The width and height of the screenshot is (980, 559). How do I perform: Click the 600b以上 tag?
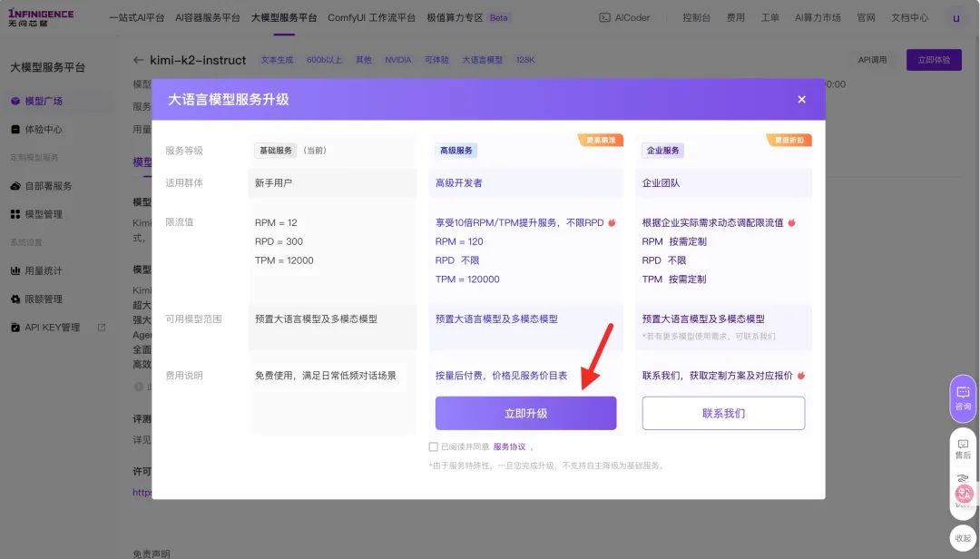tap(324, 60)
